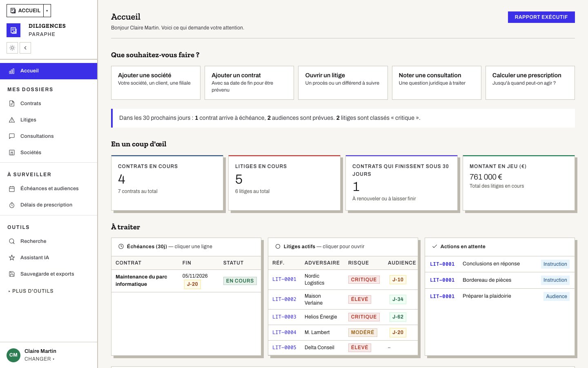Click the J-20 badge under 05/11/2026
This screenshot has height=368, width=588.
[x=192, y=284]
